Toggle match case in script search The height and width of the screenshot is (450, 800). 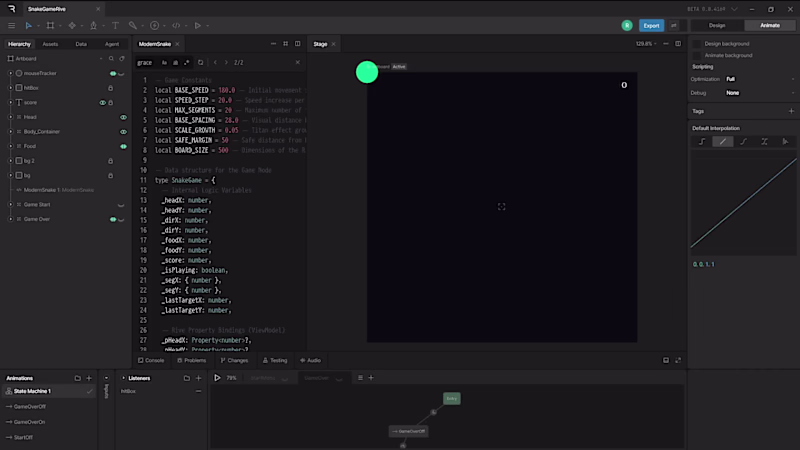(x=164, y=63)
